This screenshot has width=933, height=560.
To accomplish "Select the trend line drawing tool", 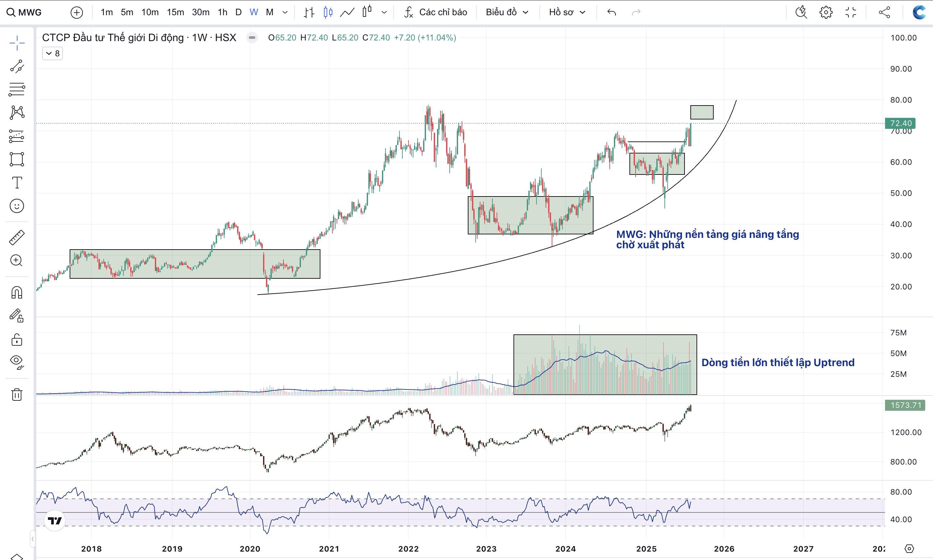I will click(17, 66).
